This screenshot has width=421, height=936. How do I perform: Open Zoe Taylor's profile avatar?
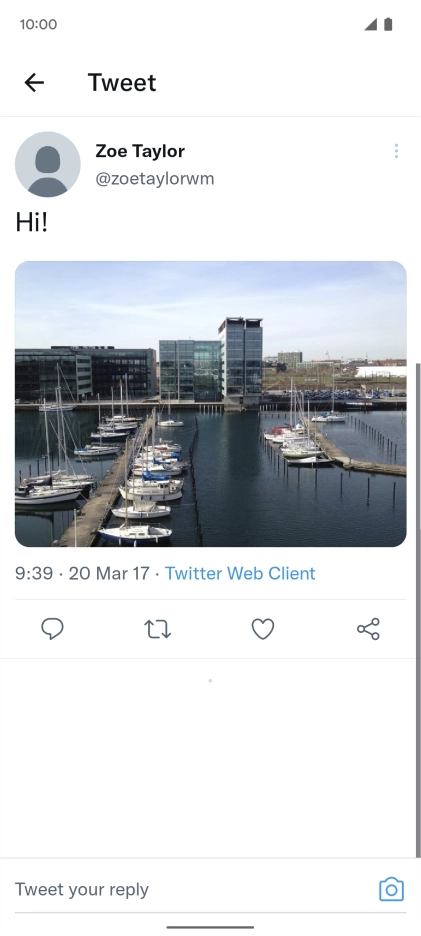coord(48,164)
